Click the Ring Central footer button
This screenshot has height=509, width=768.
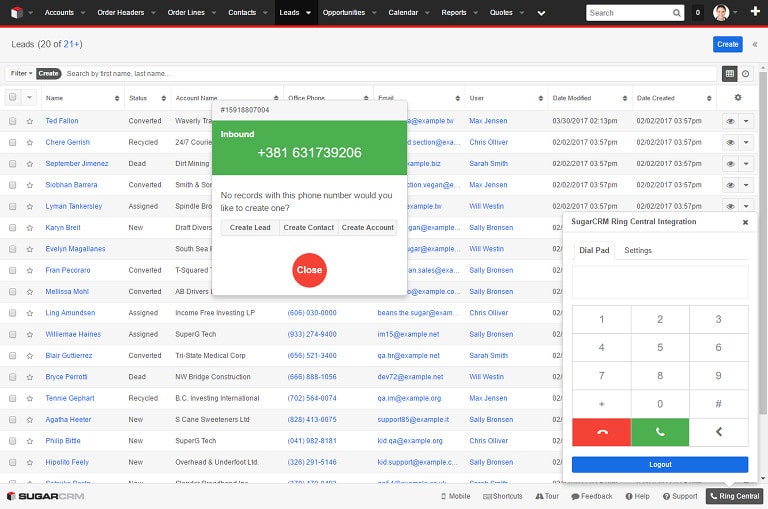[734, 496]
